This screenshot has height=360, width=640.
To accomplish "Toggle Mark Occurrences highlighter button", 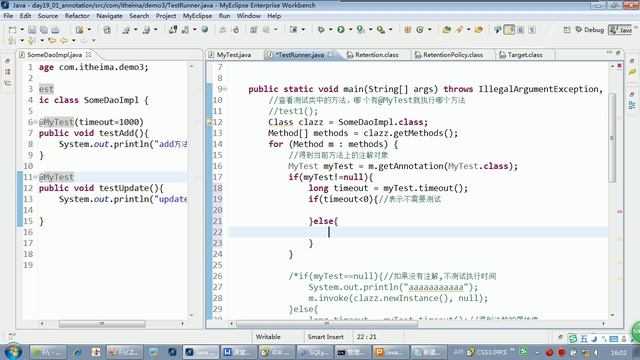I will (x=509, y=30).
